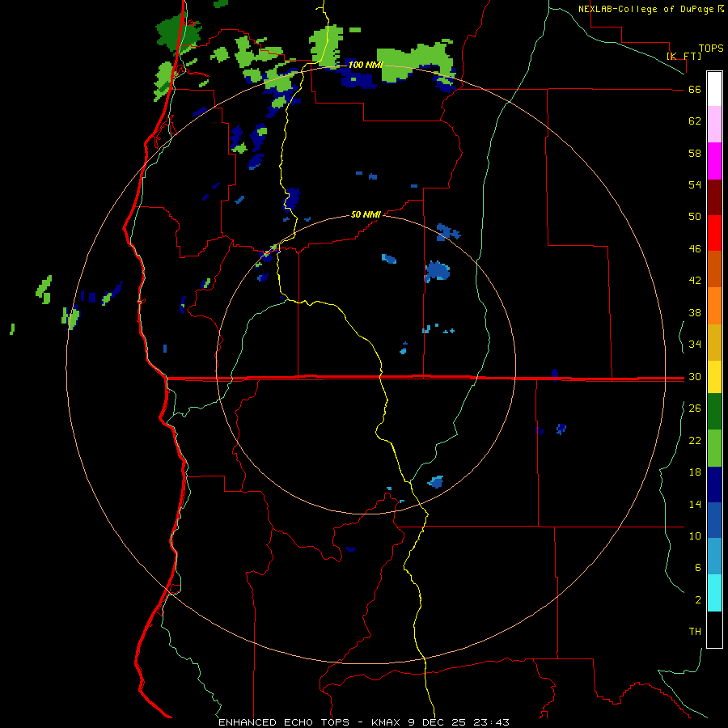
Task: Click the "10" scale value
Action: click(695, 535)
